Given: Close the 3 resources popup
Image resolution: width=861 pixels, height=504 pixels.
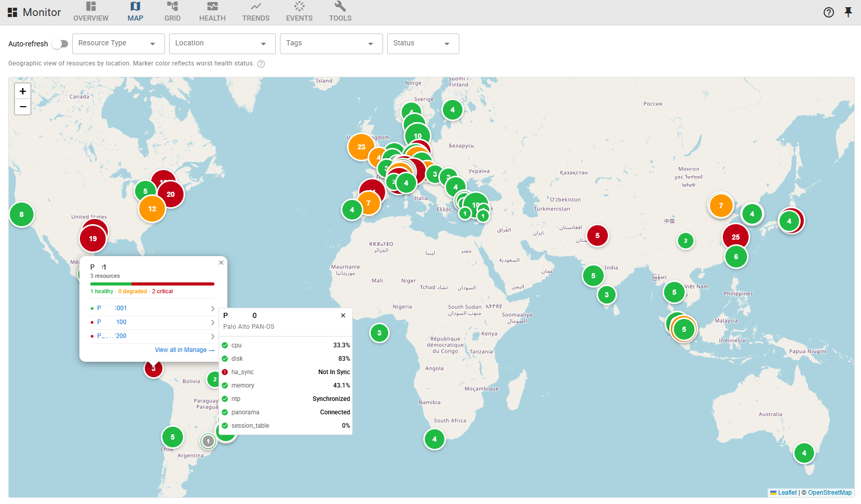Looking at the screenshot, I should 221,263.
